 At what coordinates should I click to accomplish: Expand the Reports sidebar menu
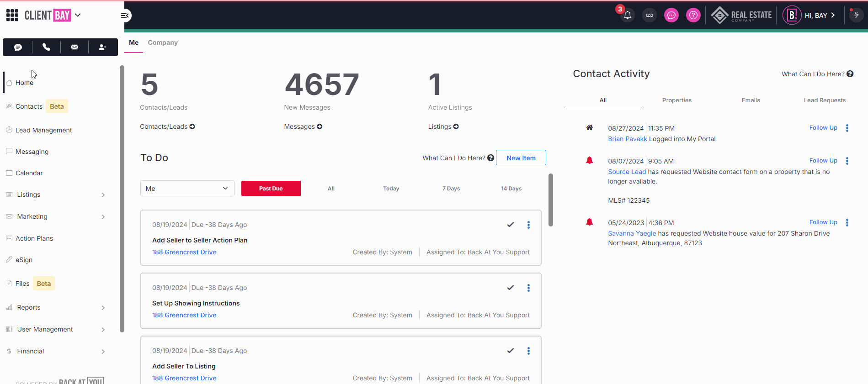(103, 308)
